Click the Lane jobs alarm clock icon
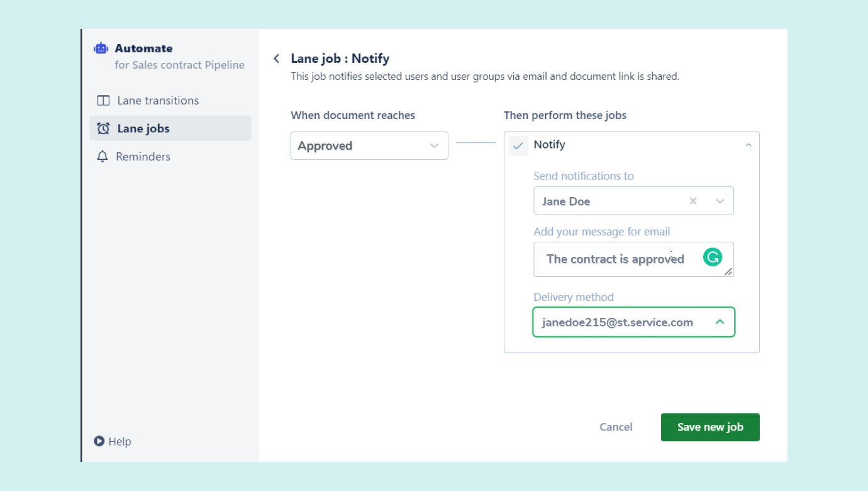This screenshot has height=491, width=868. tap(103, 128)
